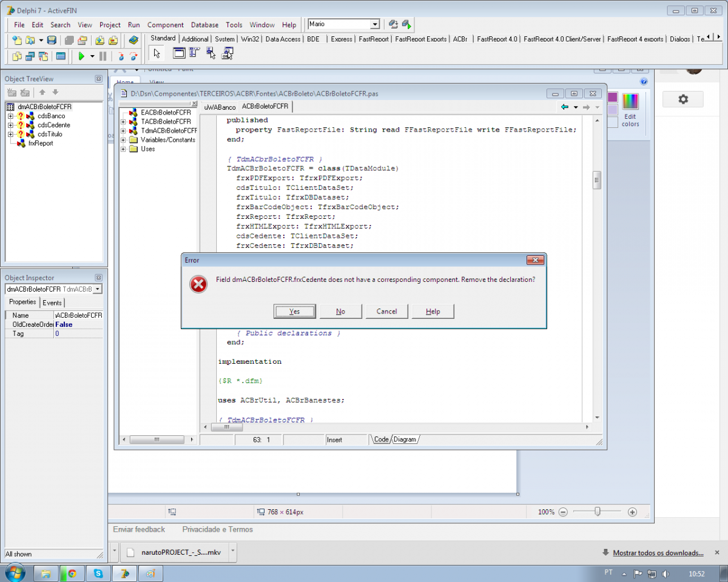Click Privacidade e Termos link
728x582 pixels.
click(218, 529)
